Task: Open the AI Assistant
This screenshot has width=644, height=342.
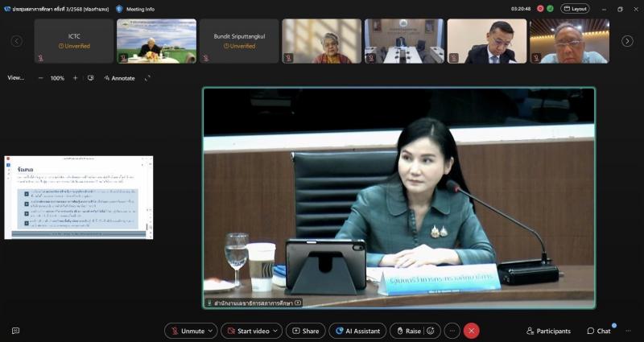Action: pos(357,331)
